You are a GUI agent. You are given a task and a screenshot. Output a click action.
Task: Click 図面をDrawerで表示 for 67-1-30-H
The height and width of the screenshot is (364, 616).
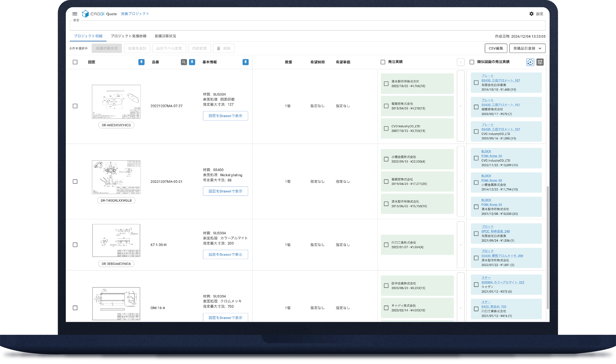tap(225, 254)
